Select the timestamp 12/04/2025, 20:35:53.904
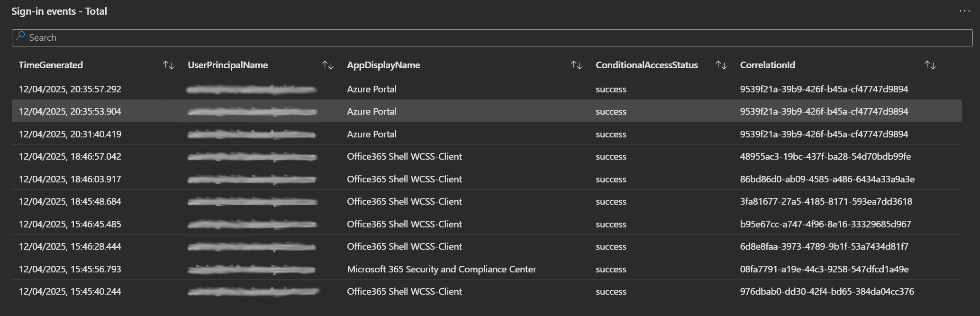Image resolution: width=980 pixels, height=316 pixels. coord(70,111)
